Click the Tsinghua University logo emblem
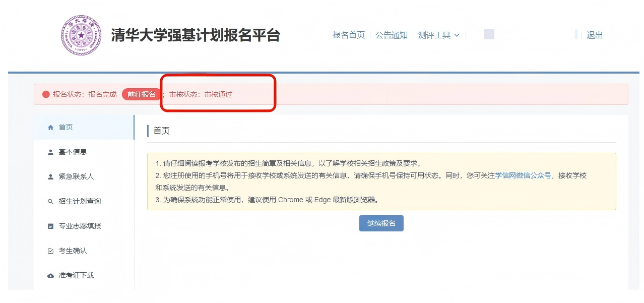 (x=81, y=35)
